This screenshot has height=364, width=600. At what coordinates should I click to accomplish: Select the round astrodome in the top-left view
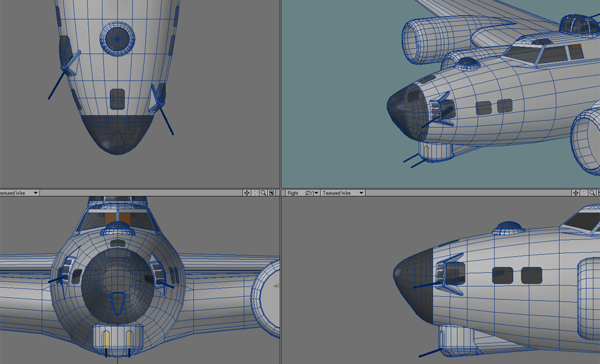click(118, 37)
